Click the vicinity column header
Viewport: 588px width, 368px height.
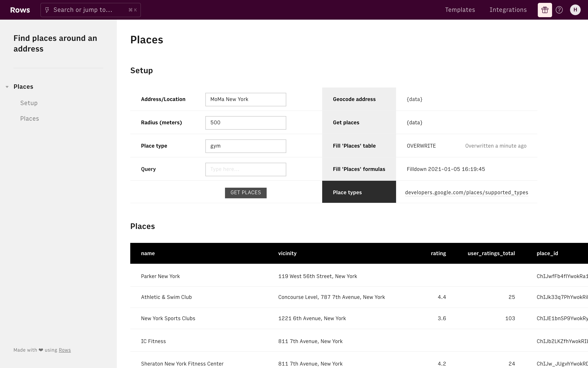287,253
